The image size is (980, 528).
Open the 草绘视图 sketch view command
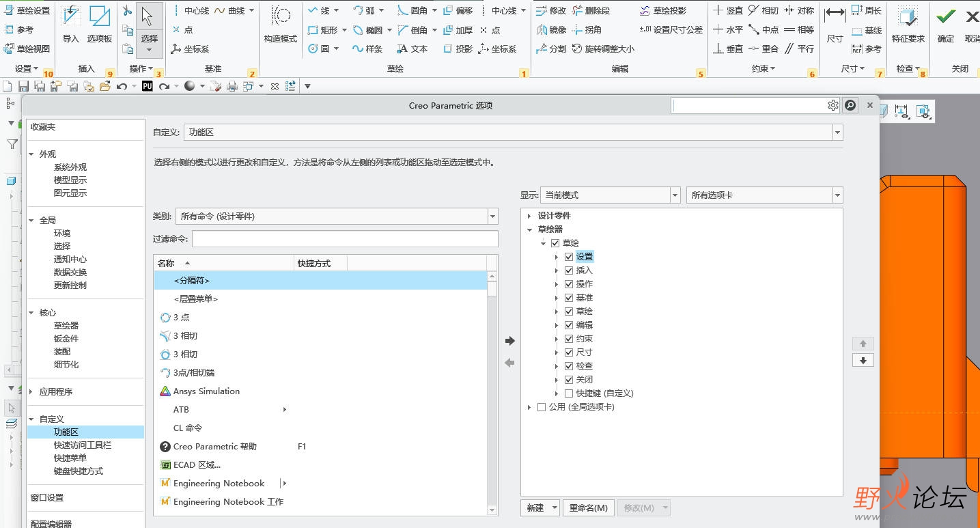click(27, 48)
